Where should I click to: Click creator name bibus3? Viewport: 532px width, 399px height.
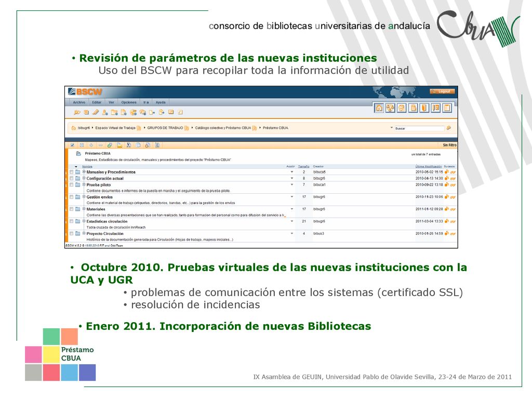(x=318, y=233)
